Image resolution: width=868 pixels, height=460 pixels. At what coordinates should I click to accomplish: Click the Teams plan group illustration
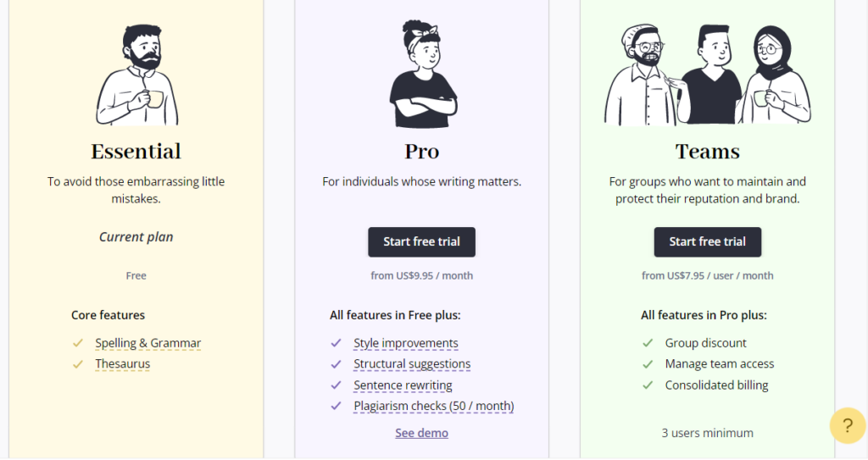pyautogui.click(x=707, y=75)
